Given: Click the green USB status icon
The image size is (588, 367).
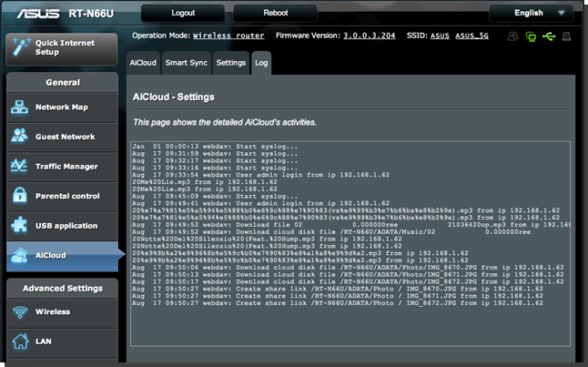Looking at the screenshot, I should pos(547,36).
